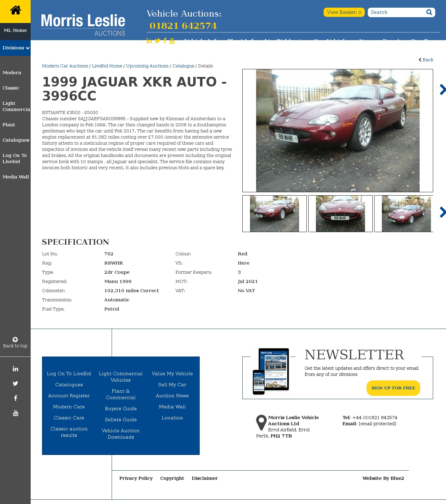Open Value My Vehicle link

click(x=172, y=374)
